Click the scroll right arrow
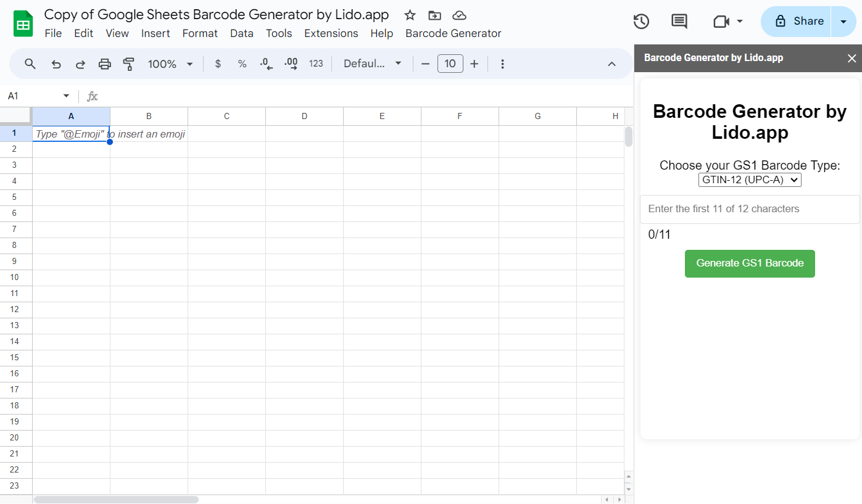This screenshot has height=504, width=862. point(619,500)
